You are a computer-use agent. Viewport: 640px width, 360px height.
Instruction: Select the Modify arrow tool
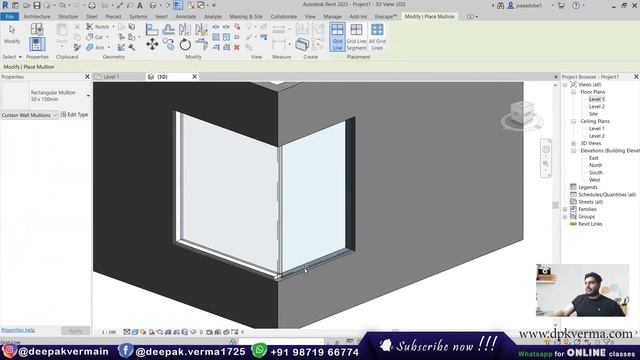click(x=12, y=34)
